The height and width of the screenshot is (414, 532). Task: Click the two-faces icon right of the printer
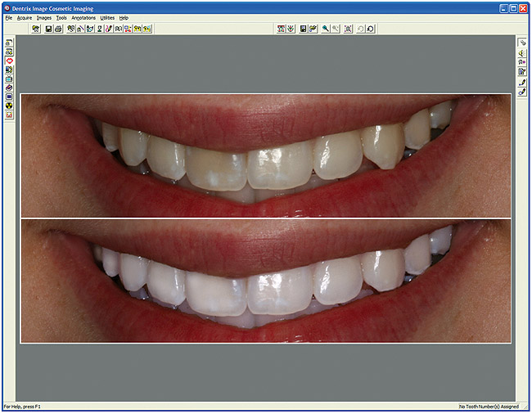click(71, 29)
